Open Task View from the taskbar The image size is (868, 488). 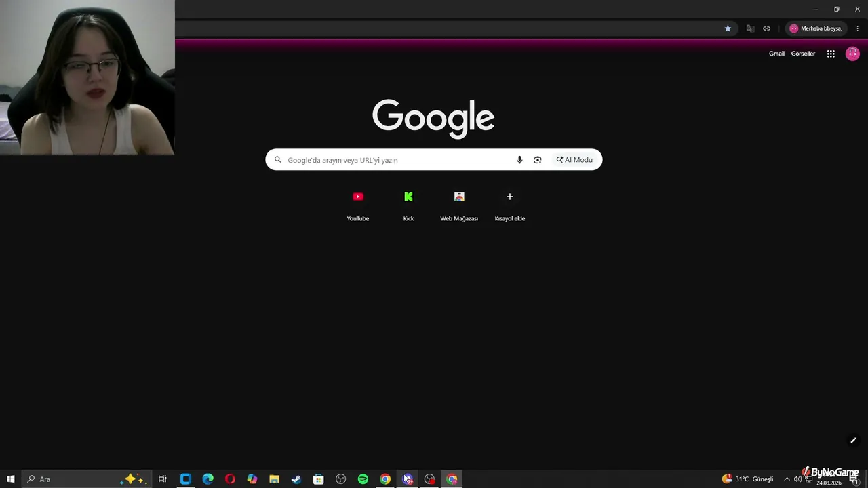click(x=163, y=479)
